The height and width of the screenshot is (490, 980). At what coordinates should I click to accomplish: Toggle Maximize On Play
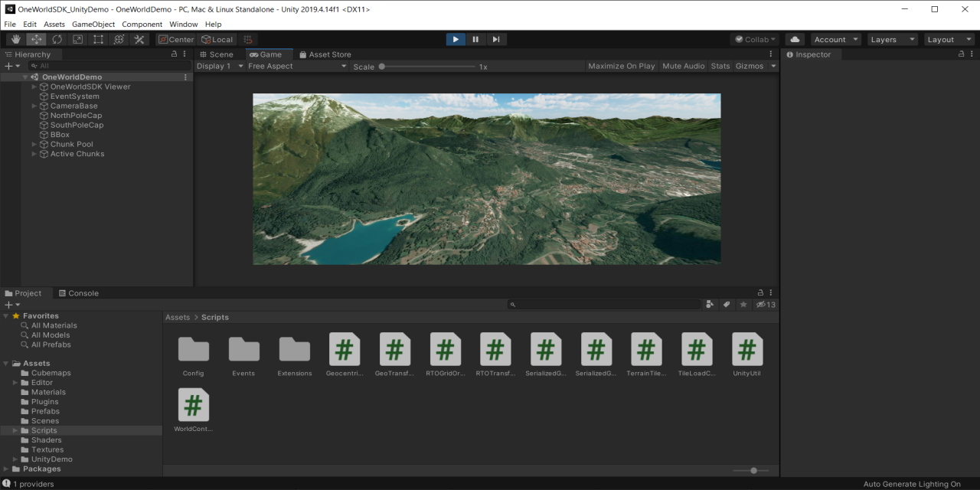point(621,67)
